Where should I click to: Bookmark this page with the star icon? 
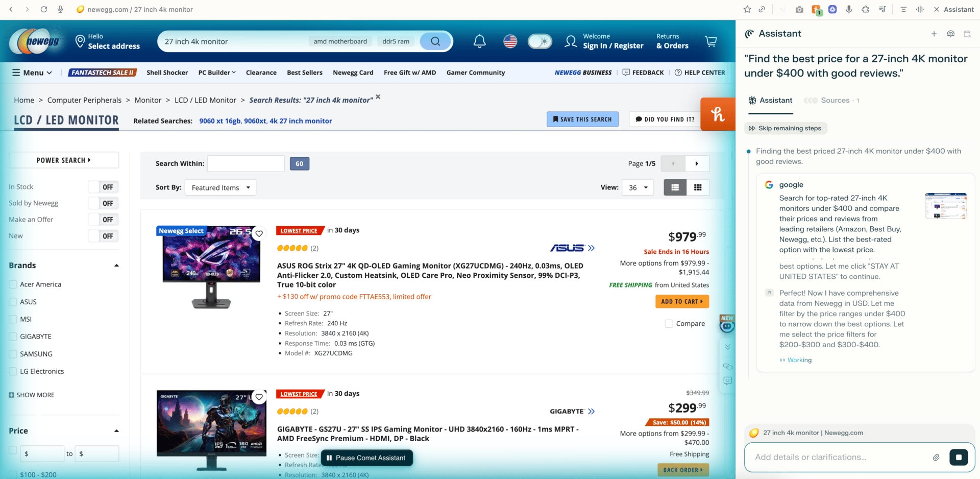click(747, 9)
